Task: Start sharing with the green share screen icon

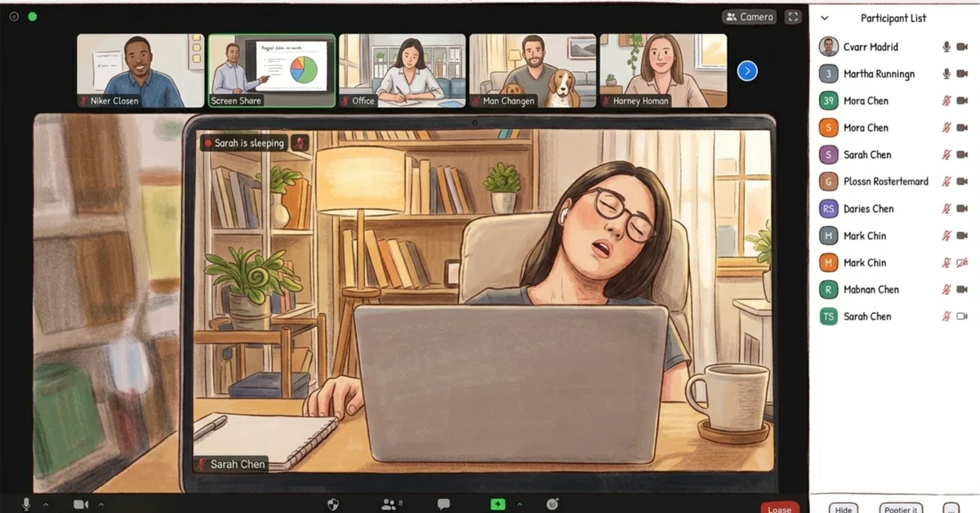Action: pyautogui.click(x=498, y=504)
